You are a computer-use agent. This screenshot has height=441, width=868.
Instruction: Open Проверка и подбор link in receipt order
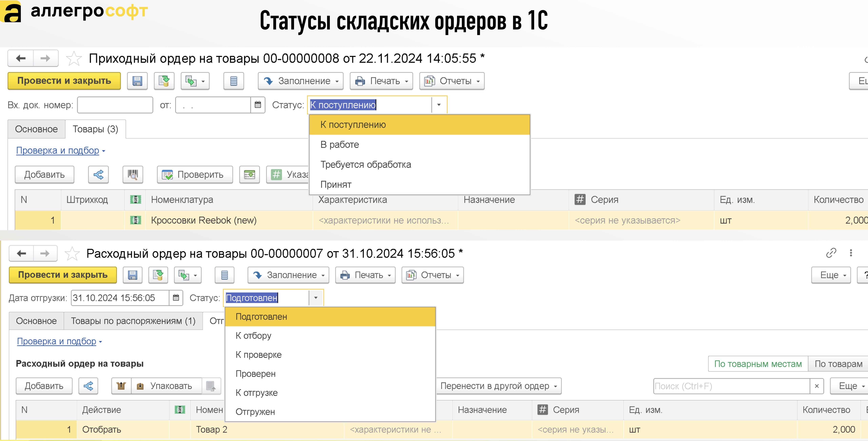coord(58,151)
